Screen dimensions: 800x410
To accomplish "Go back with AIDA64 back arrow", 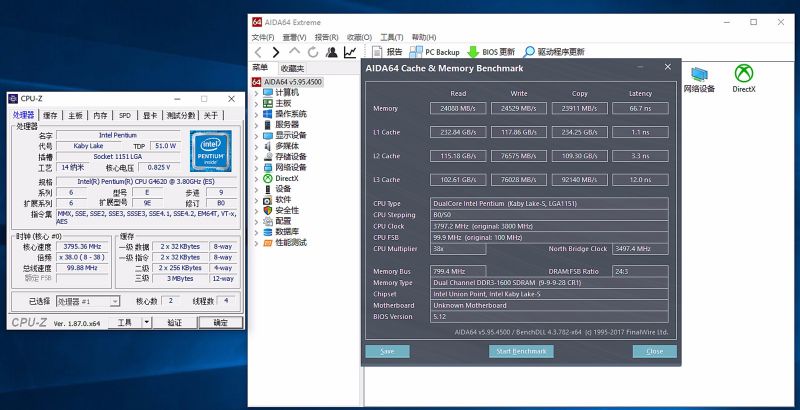I will point(258,52).
